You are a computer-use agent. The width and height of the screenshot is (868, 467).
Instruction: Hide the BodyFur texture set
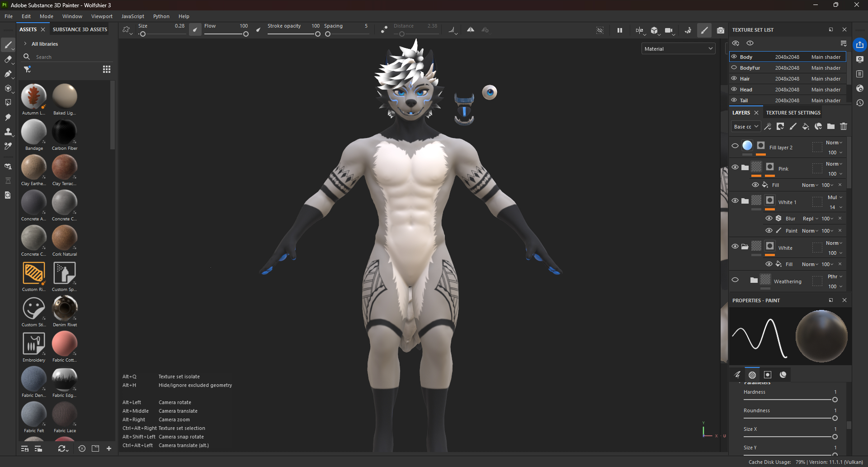[x=734, y=68]
